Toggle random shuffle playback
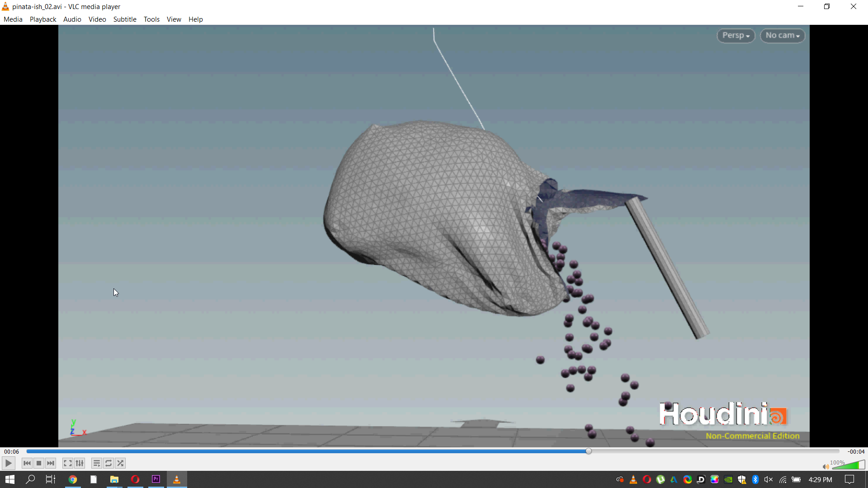The image size is (868, 488). point(120,463)
